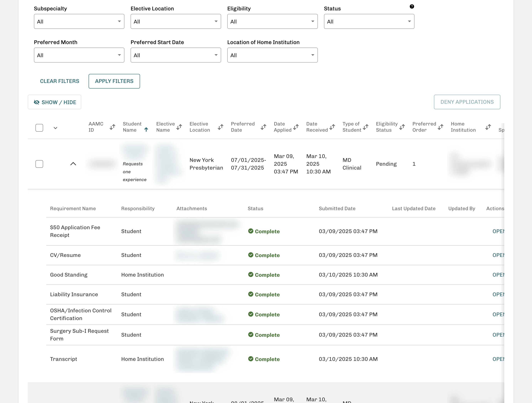Sort by Home Institution column

pyautogui.click(x=488, y=127)
